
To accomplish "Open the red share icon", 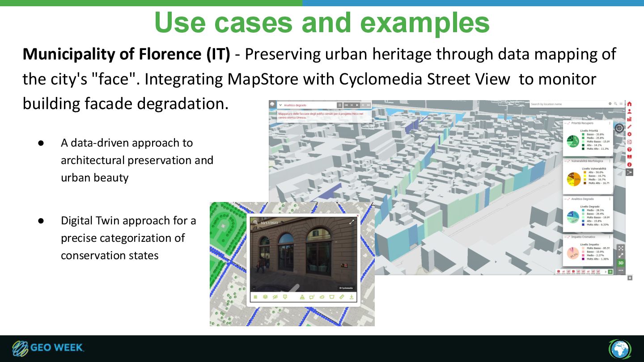I will [629, 142].
